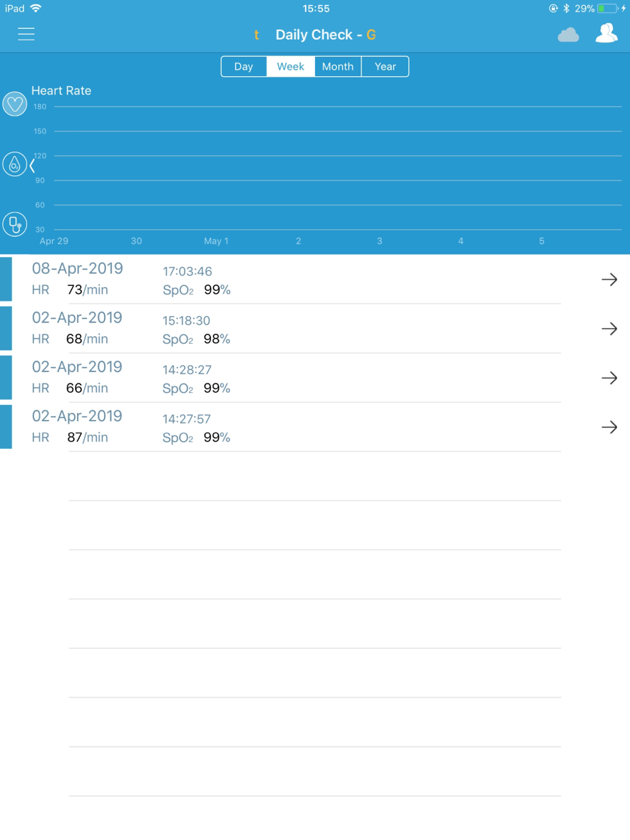Viewport: 630px width, 840px height.
Task: Select the SpO2 droplet chart icon
Action: [x=14, y=164]
